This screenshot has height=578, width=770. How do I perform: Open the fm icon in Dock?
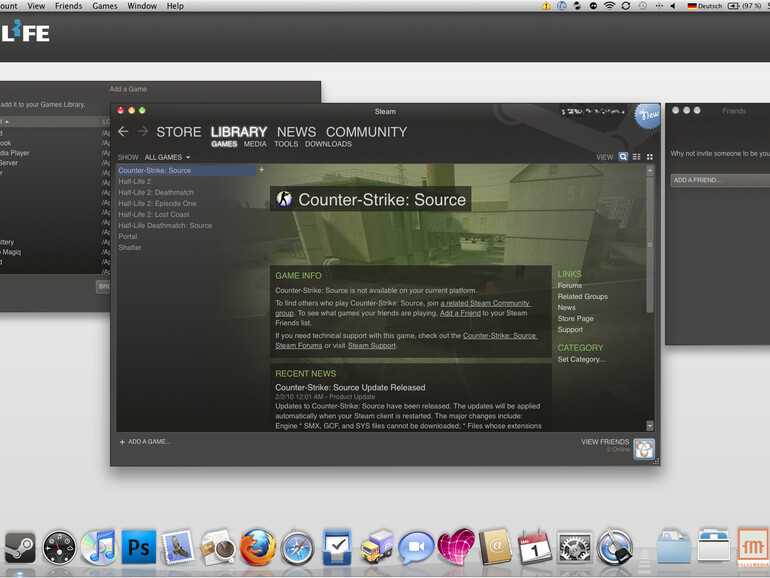pyautogui.click(x=752, y=547)
